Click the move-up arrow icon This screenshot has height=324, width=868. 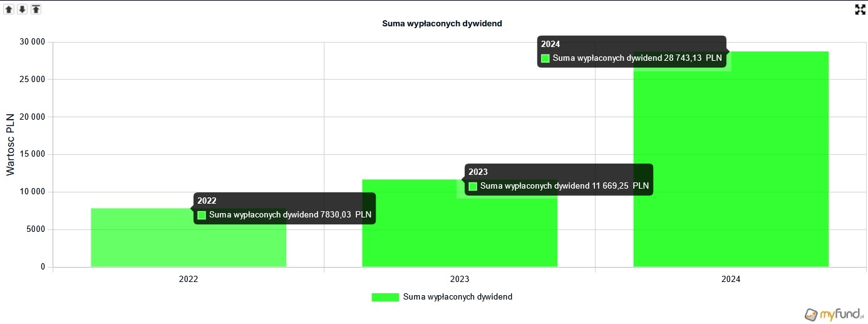click(x=9, y=9)
